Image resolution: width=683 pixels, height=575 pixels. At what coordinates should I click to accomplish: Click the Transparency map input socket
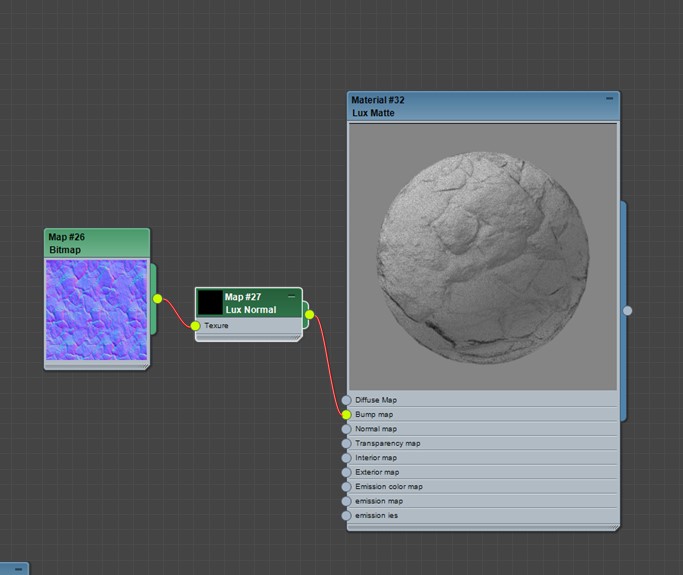pyautogui.click(x=347, y=443)
